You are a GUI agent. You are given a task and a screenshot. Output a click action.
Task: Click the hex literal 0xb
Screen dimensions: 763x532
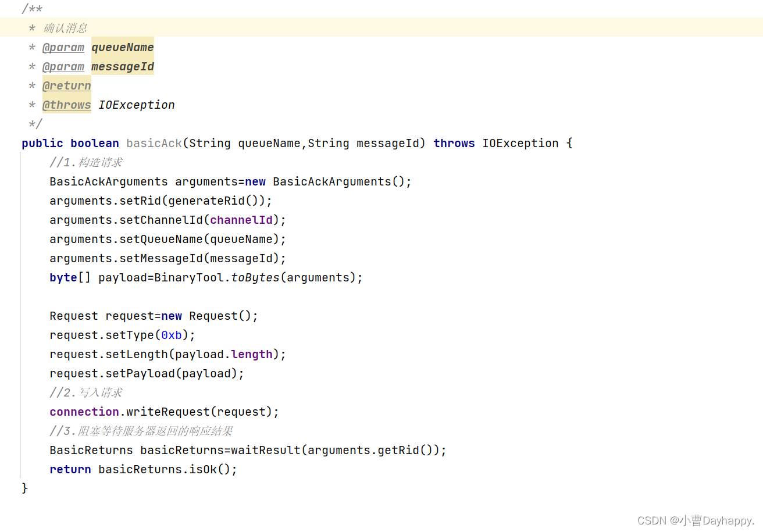[x=172, y=335]
